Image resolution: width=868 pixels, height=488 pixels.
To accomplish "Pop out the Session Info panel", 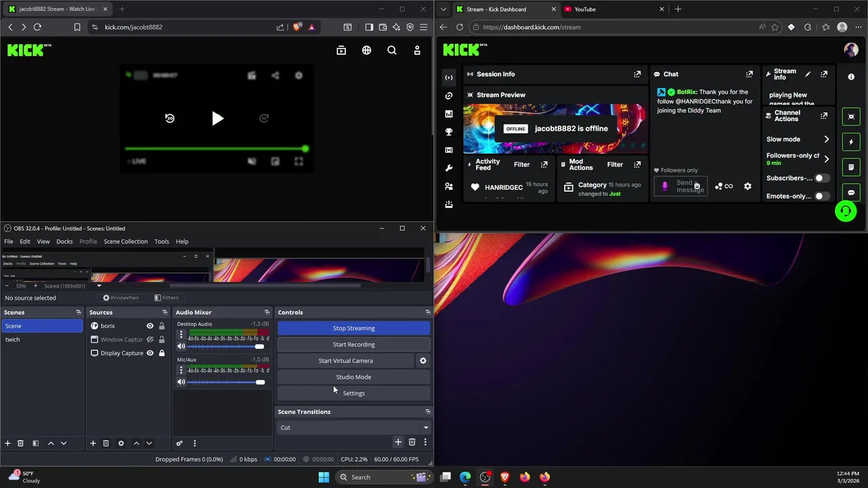I will pyautogui.click(x=637, y=74).
